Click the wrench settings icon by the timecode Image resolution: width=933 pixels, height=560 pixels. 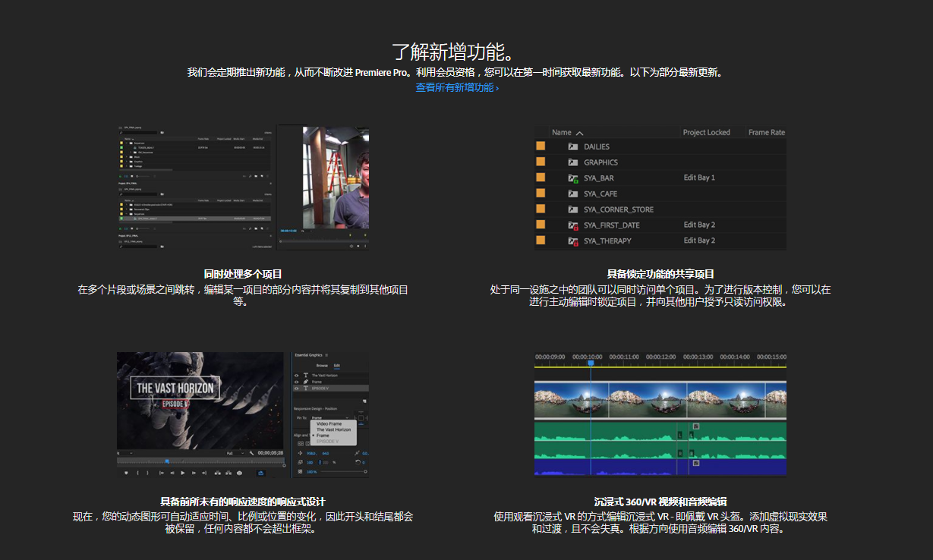pyautogui.click(x=251, y=453)
